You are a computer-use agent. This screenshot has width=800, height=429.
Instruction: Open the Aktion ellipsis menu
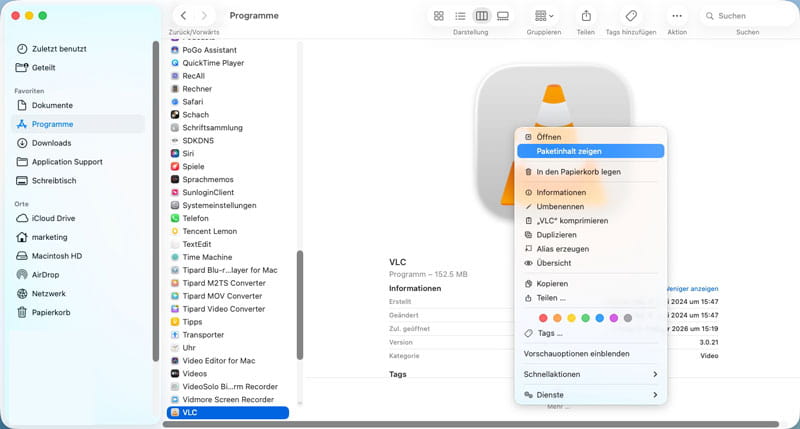click(x=677, y=16)
